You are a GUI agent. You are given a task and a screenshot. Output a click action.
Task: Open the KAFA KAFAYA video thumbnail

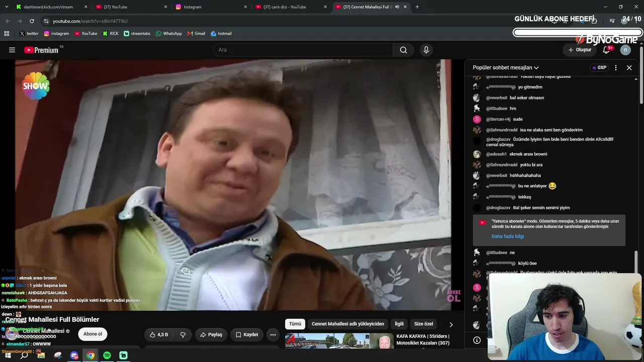coord(339,340)
